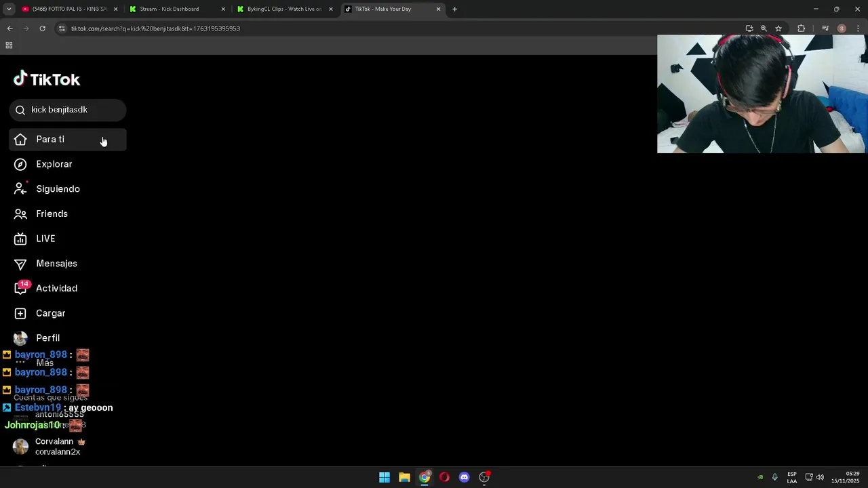Screen dimensions: 868x488
Task: Click the NVIDIA tray icon
Action: click(x=760, y=477)
